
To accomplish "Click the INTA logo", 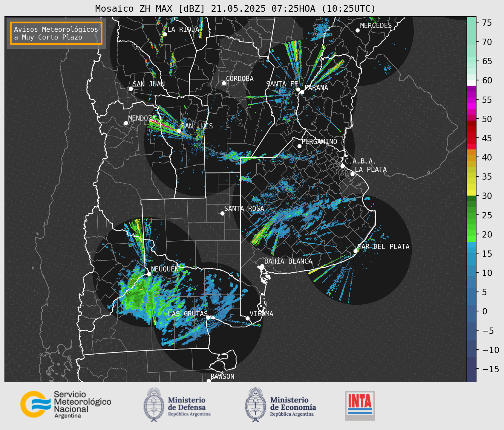I will pyautogui.click(x=360, y=405).
